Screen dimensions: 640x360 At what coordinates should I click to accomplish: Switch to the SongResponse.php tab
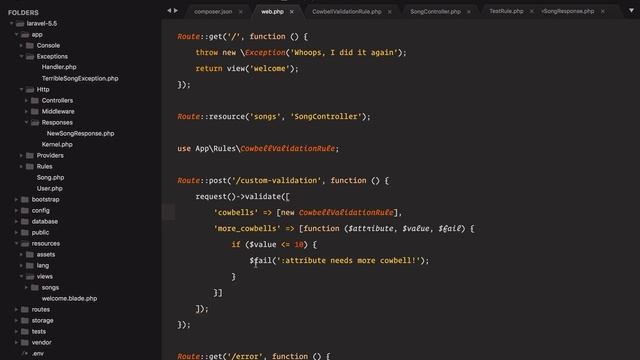(568, 11)
